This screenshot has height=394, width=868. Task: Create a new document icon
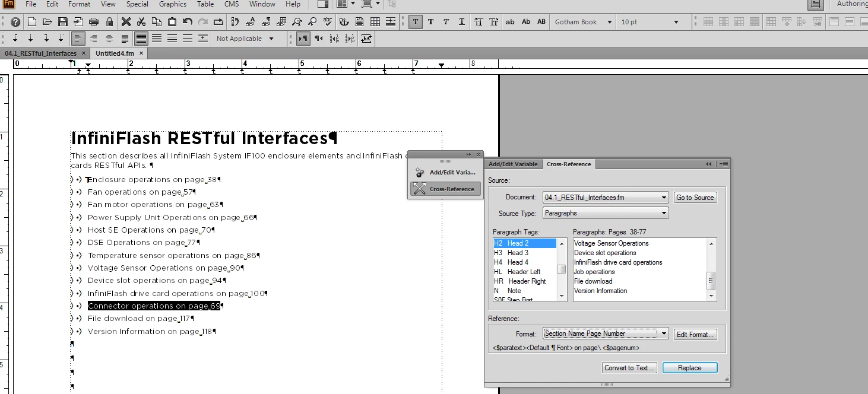(32, 22)
